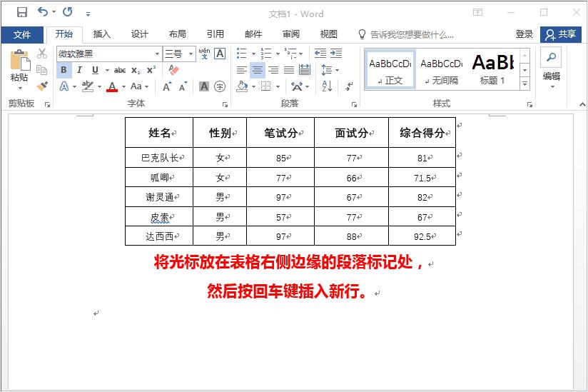Click the bullets list icon
This screenshot has width=588, height=392.
[x=242, y=54]
